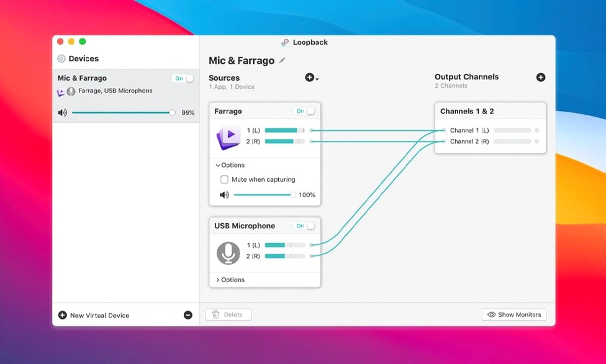Click the '2 Channels' subtitle text
The image size is (606, 364).
point(451,86)
